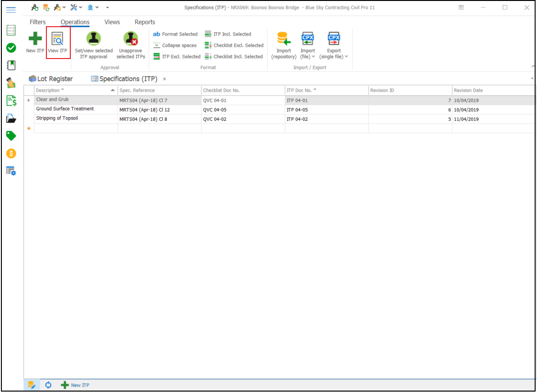Click the green checkmark sidebar icon
537x392 pixels.
coord(11,48)
